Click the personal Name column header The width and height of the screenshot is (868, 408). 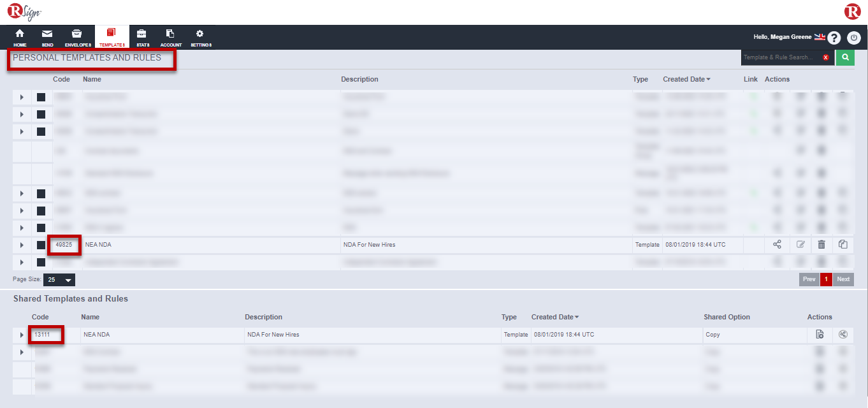92,79
